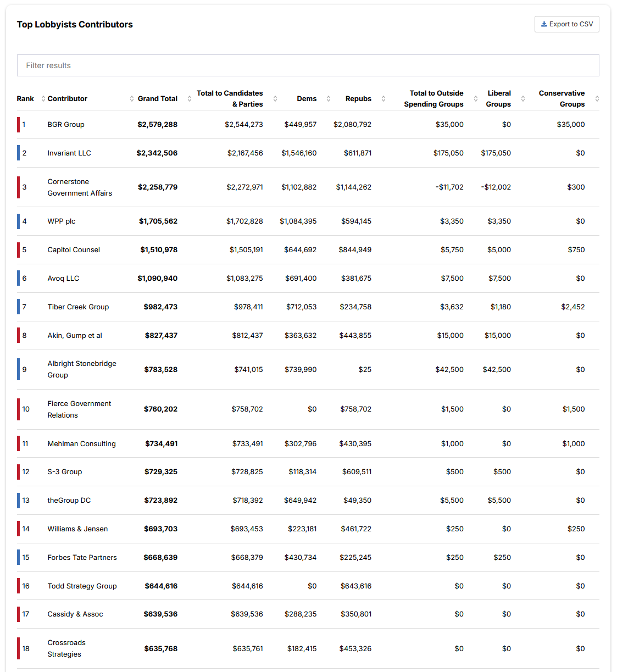Click Liberal Groups sort arrows
The height and width of the screenshot is (672, 617).
pyautogui.click(x=523, y=99)
